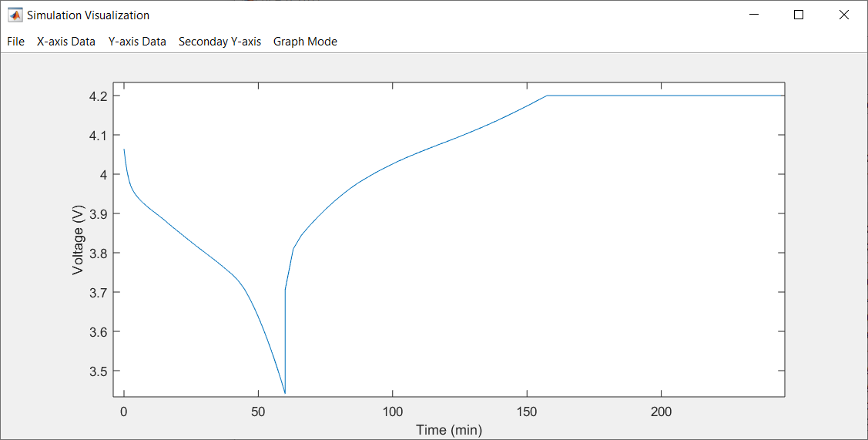Viewport: 868px width, 440px height.
Task: Click the 100 time tick label
Action: (393, 411)
